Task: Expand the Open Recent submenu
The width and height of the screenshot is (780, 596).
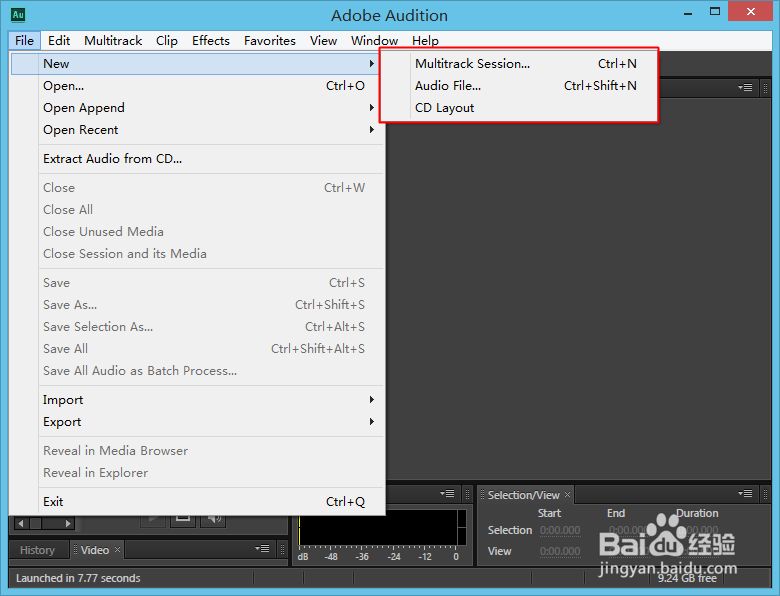Action: 371,129
